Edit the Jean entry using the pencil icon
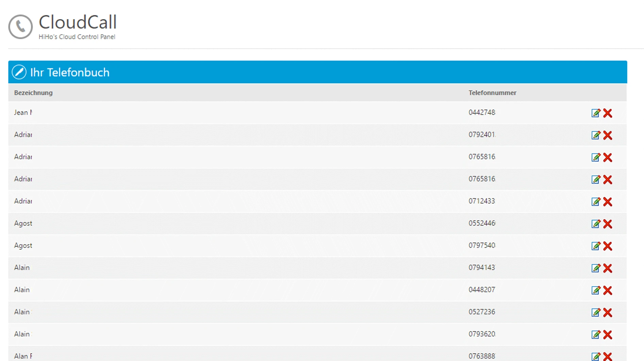The height and width of the screenshot is (361, 644). point(596,113)
